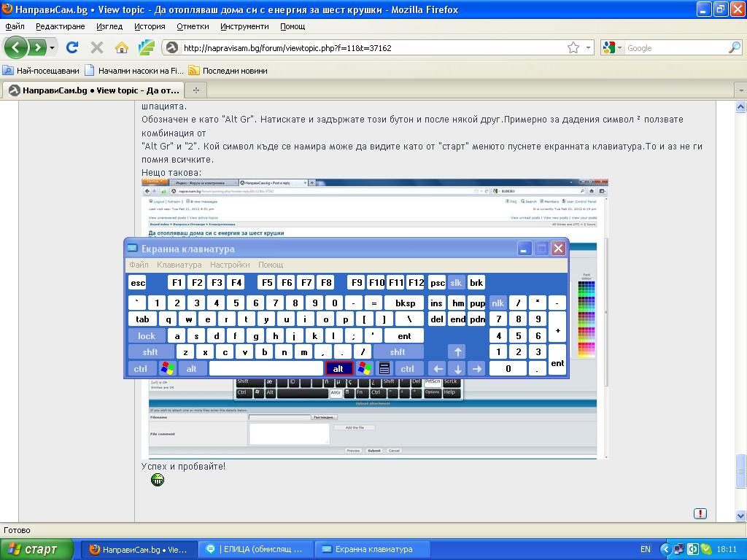Click the color palette in the post image
Screen dimensions: 747x560
click(587, 319)
